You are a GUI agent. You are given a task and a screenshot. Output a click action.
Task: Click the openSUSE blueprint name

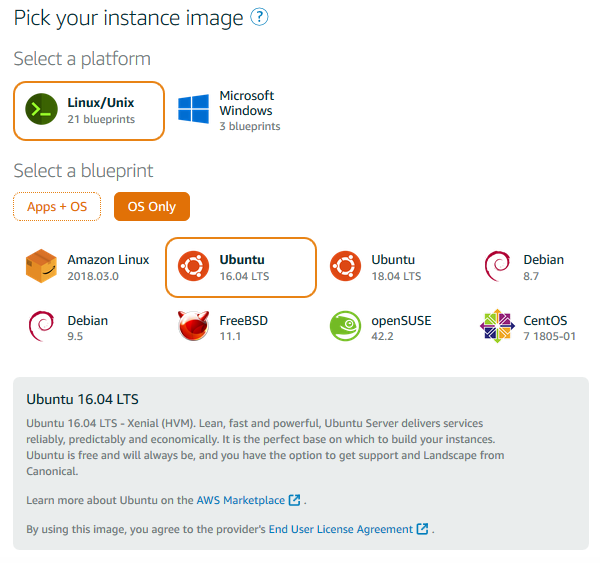pyautogui.click(x=401, y=321)
